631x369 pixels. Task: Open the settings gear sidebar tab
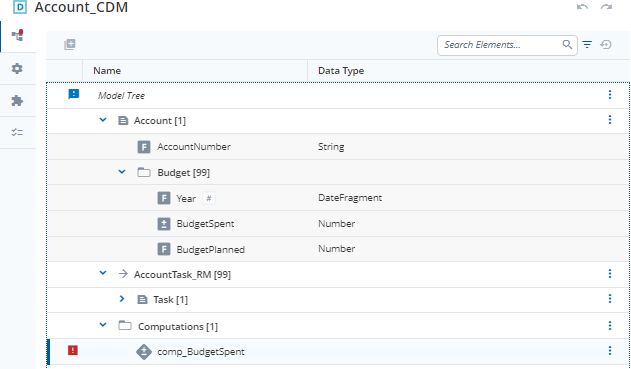pos(17,68)
